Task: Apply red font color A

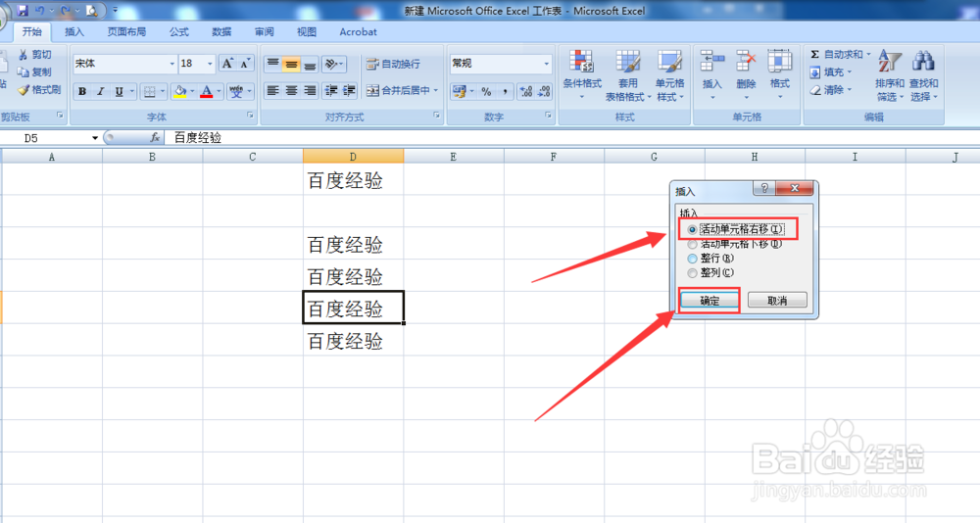Action: (207, 91)
